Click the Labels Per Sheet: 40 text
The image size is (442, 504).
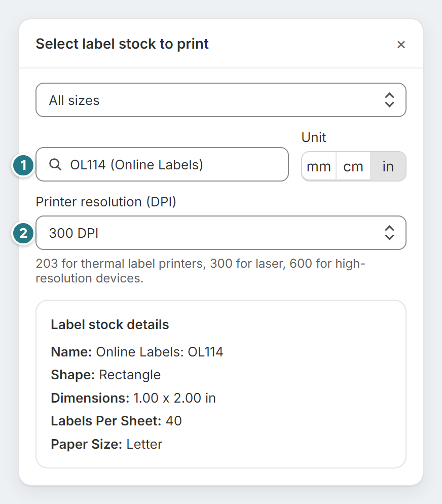coord(116,421)
